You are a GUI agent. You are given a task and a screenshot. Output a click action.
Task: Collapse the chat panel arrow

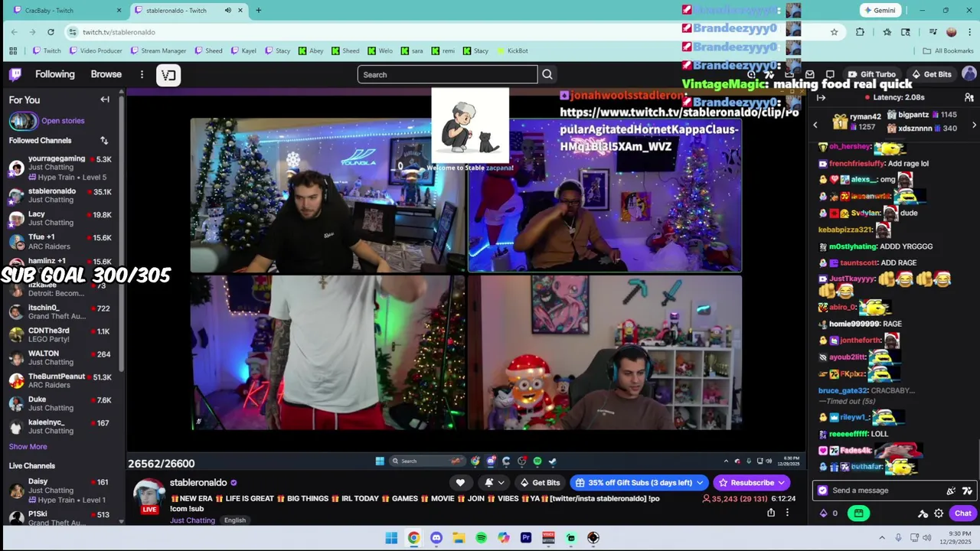click(821, 98)
